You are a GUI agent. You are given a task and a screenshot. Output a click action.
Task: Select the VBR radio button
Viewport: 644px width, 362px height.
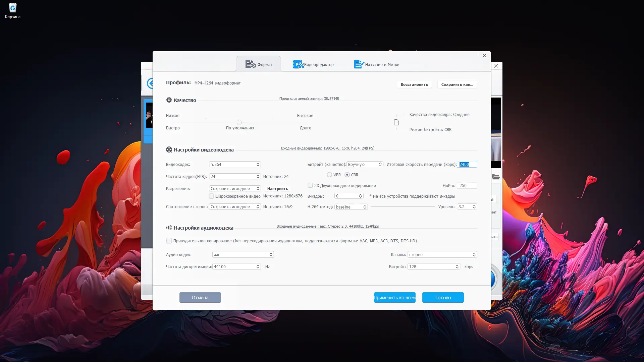(329, 175)
